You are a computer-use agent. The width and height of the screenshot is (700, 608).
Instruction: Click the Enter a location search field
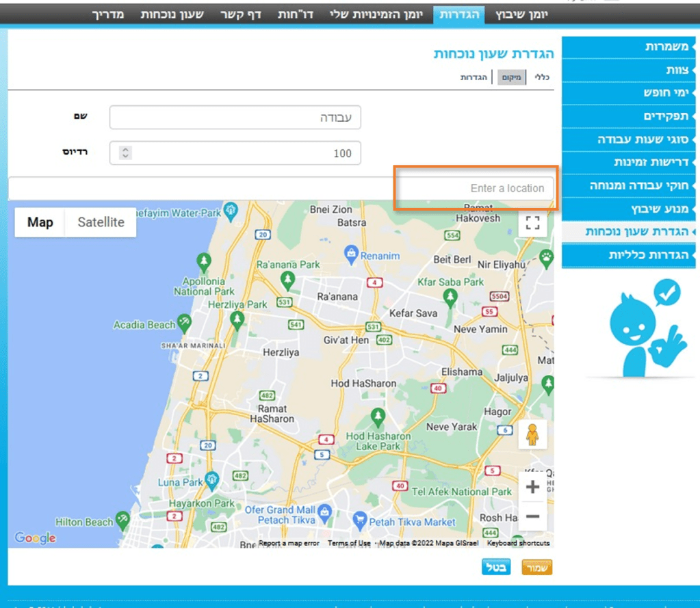pyautogui.click(x=476, y=188)
